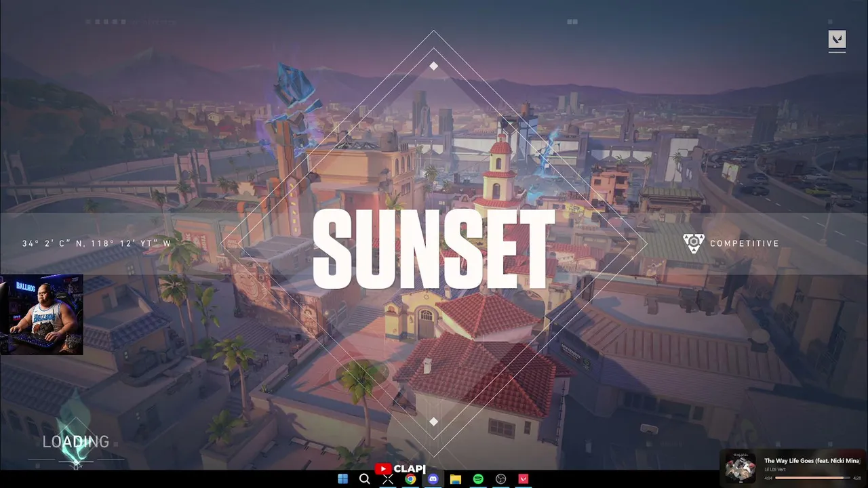
Task: Open the Windows Start menu
Action: pyautogui.click(x=342, y=479)
